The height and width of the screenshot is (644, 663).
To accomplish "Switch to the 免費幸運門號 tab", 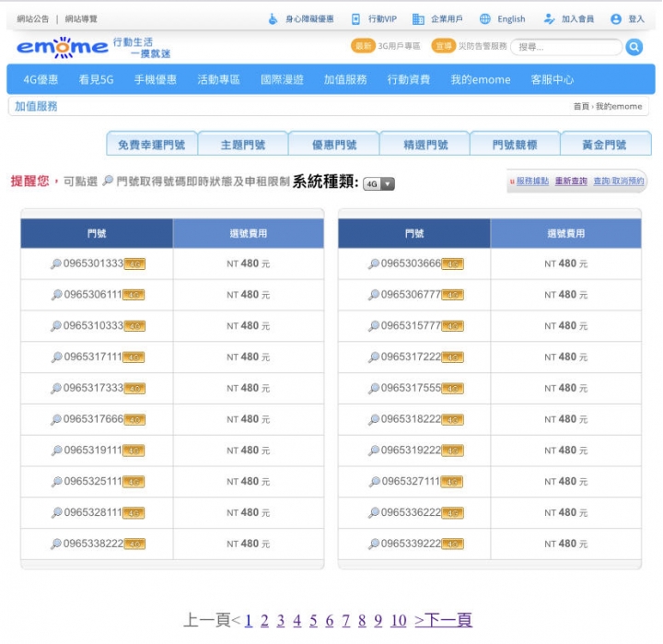I will coord(152,145).
